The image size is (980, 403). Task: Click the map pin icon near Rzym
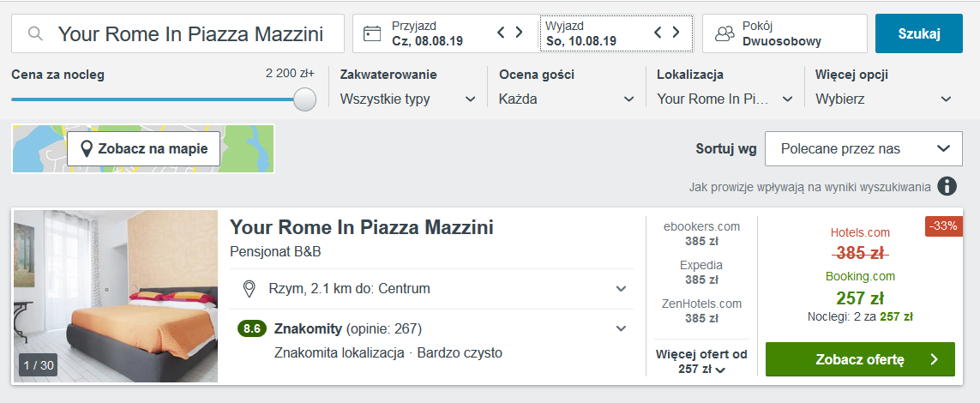click(250, 289)
